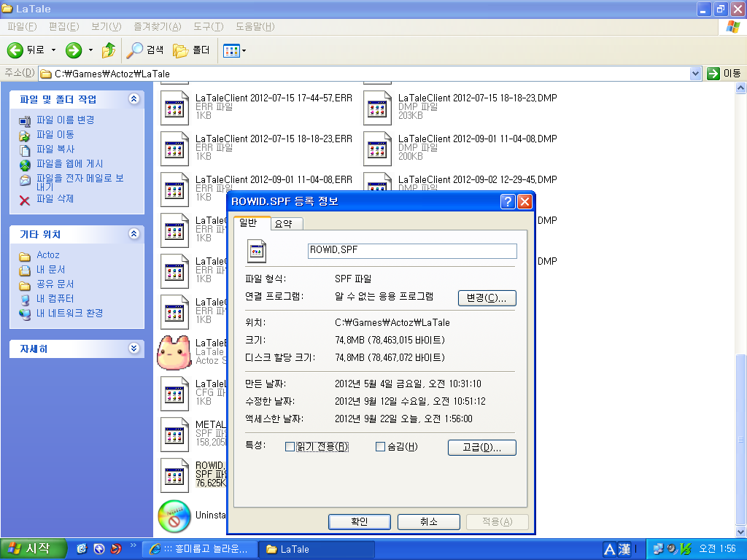Click the LaTale taskbar window button
747x560 pixels.
317,549
